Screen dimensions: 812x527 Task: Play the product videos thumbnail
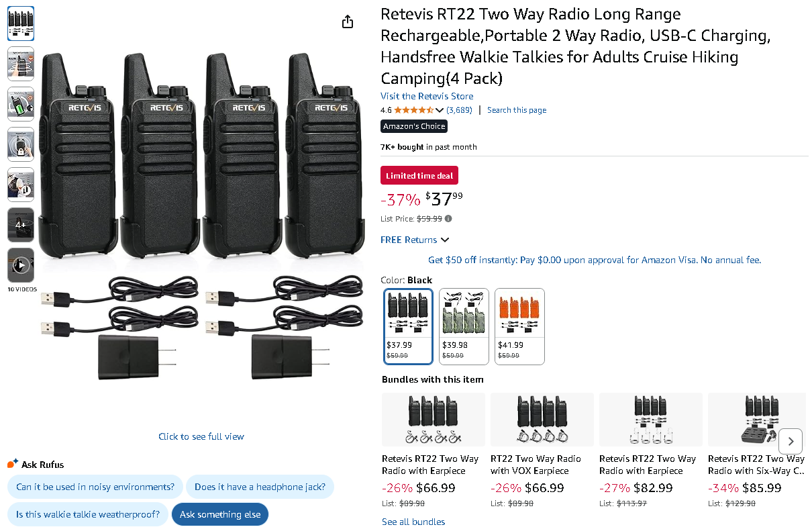click(x=21, y=266)
